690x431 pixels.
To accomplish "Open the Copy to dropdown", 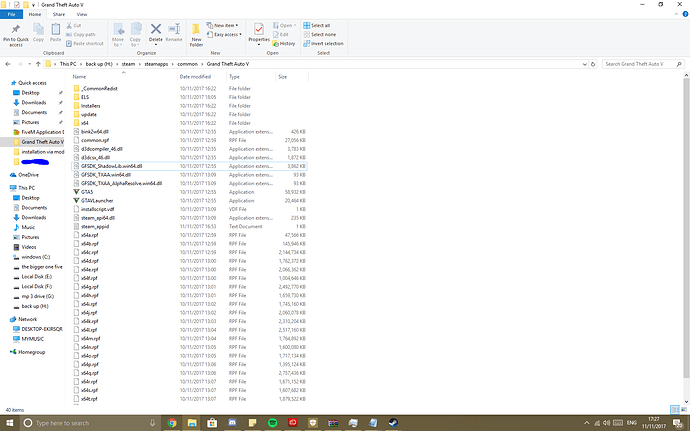I will [136, 35].
